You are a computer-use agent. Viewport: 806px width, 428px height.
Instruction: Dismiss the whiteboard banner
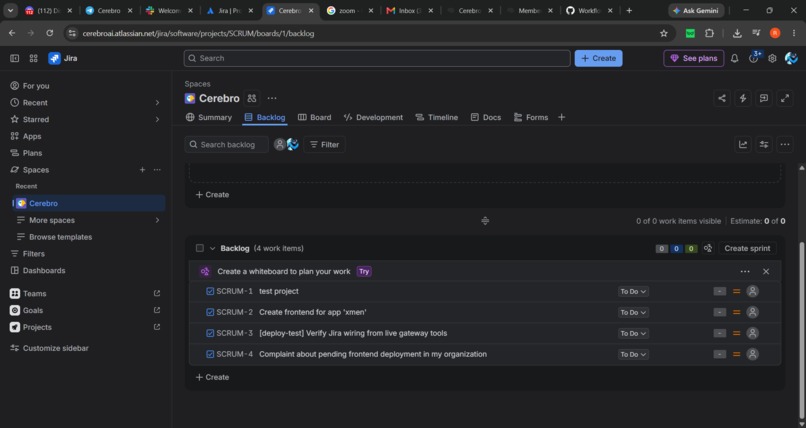[766, 271]
